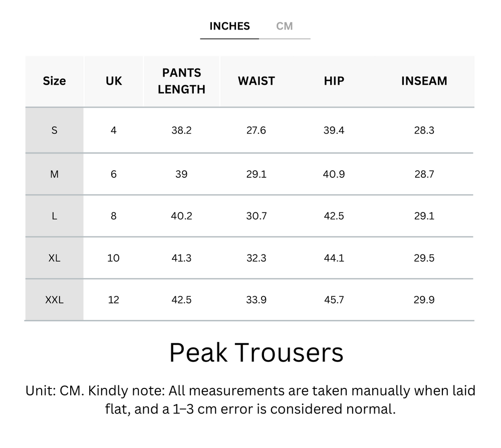Click the Peak Trousers title

(x=256, y=352)
